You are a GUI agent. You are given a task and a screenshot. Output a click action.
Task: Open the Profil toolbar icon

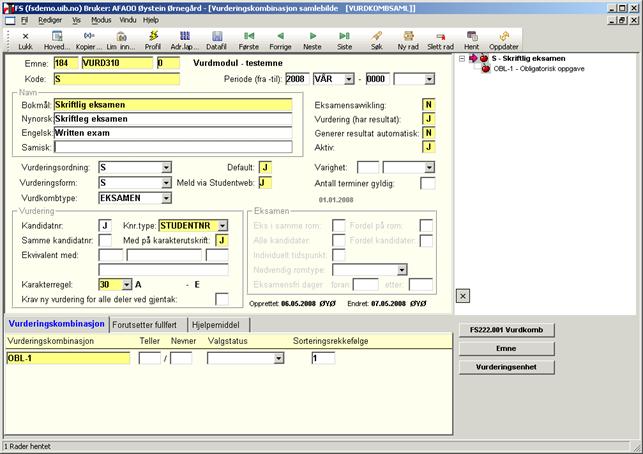153,39
